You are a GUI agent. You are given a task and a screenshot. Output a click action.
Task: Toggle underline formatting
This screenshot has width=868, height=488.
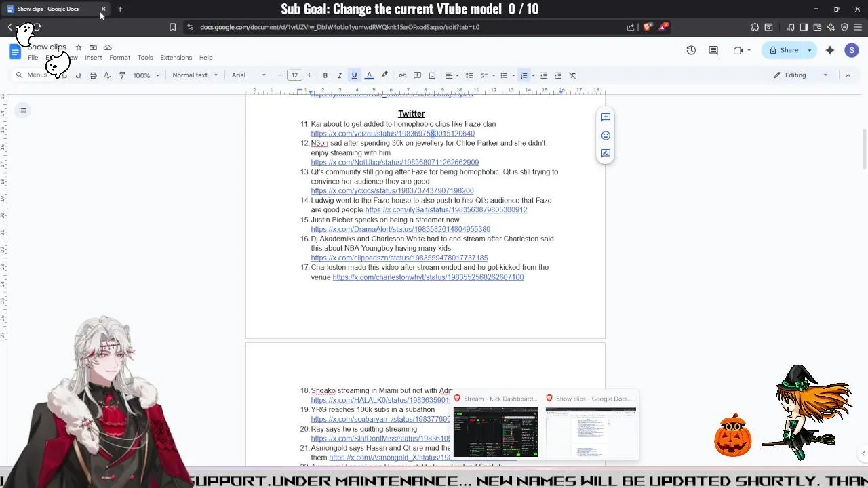click(354, 75)
